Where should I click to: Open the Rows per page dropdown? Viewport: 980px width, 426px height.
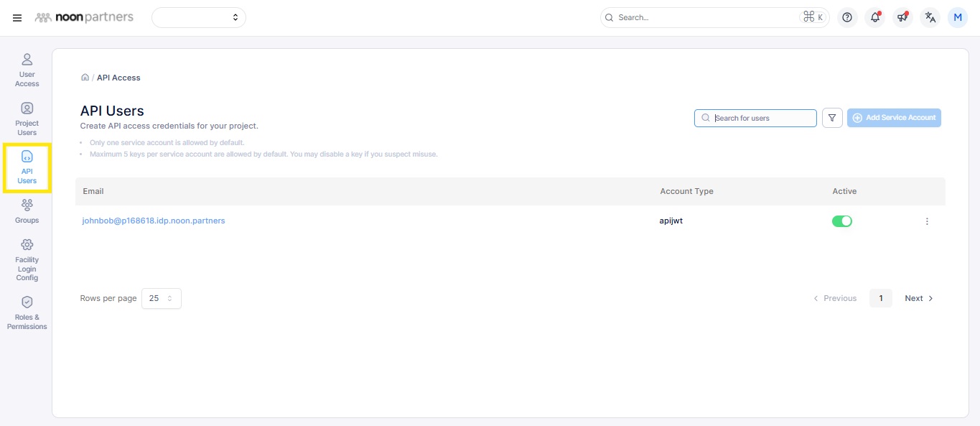tap(161, 298)
